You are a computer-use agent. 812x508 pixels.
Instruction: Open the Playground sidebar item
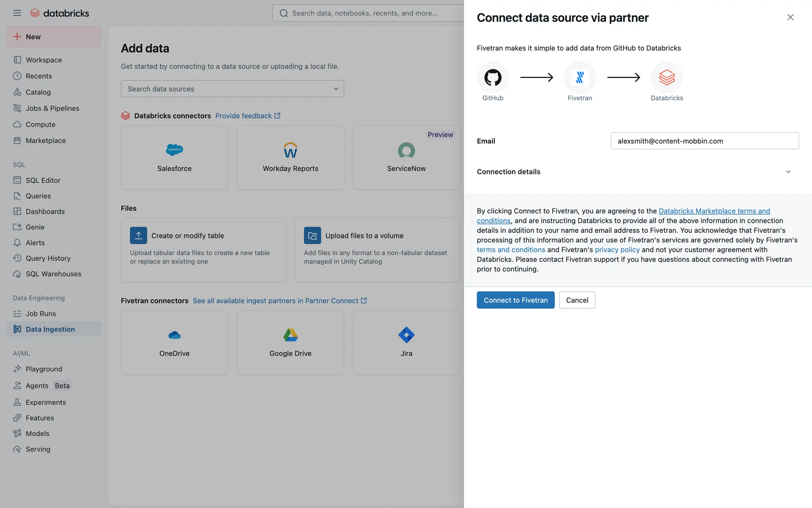click(x=44, y=369)
